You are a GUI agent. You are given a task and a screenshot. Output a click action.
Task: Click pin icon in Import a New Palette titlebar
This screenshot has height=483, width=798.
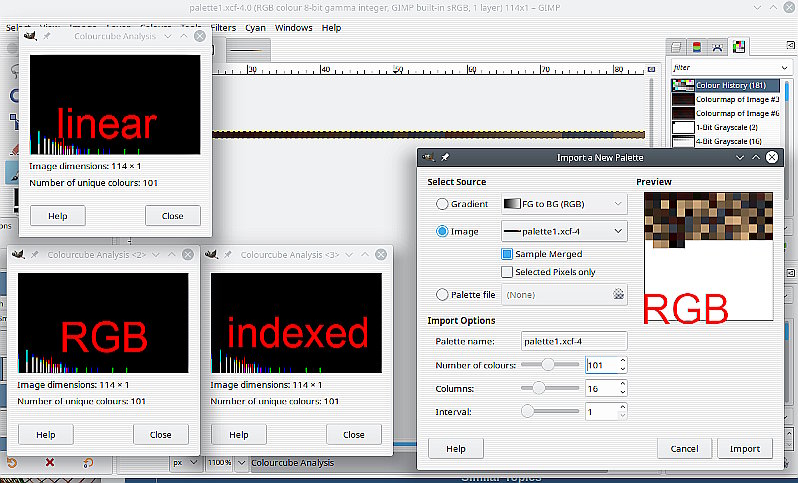(445, 157)
